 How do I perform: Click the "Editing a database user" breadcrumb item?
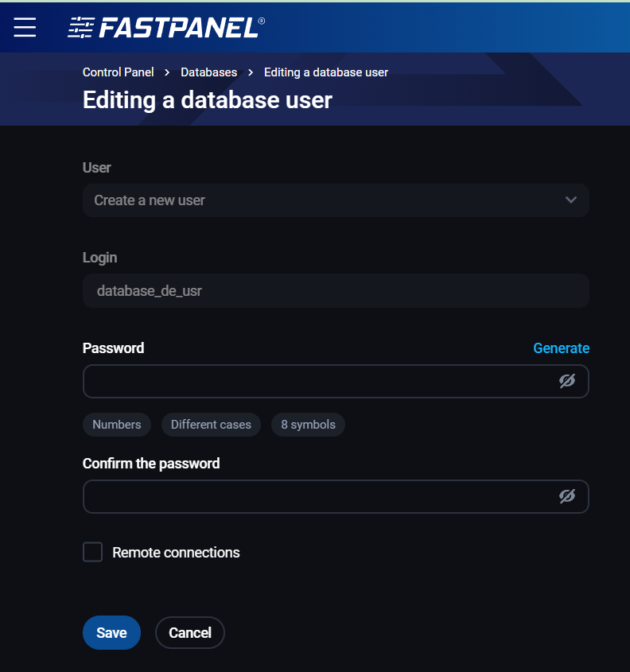(326, 72)
